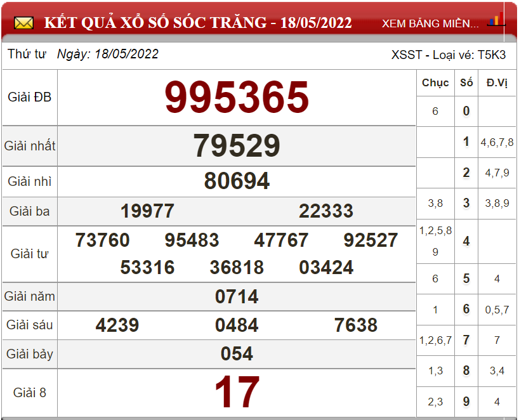Screen dimensions: 519x420
Task: Click the Giải năm row label
Action: (x=29, y=296)
